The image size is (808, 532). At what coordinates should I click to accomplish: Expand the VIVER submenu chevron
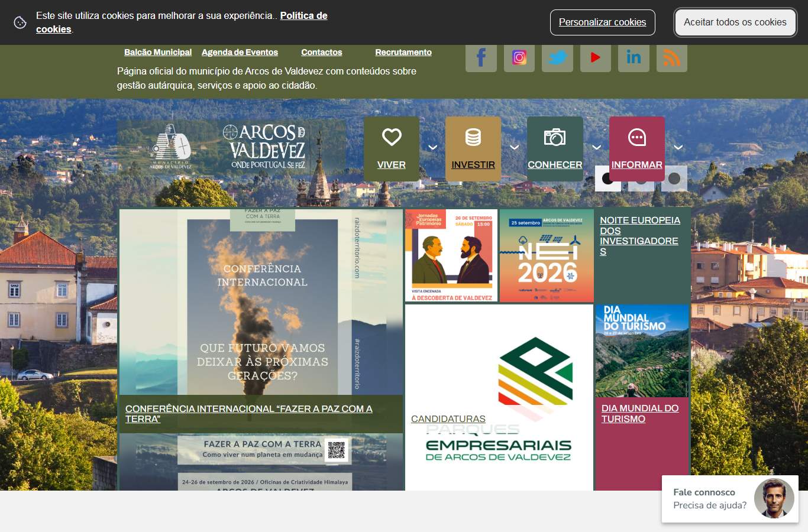click(433, 148)
